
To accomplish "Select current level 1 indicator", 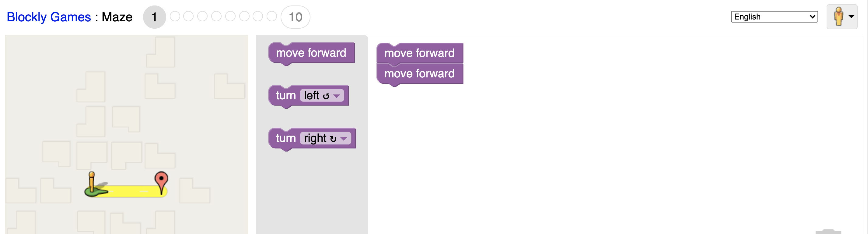I will tap(154, 17).
